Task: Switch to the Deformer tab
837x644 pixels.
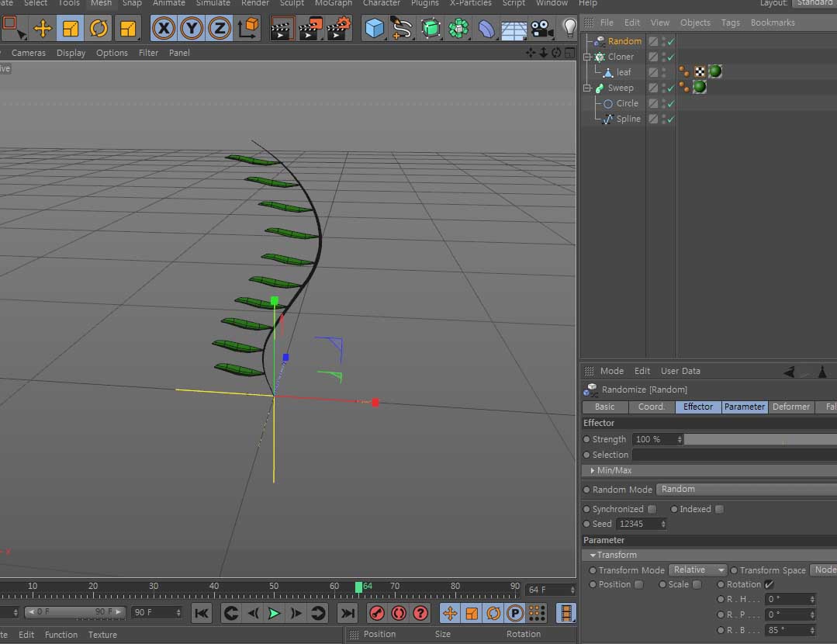Action: (x=791, y=407)
